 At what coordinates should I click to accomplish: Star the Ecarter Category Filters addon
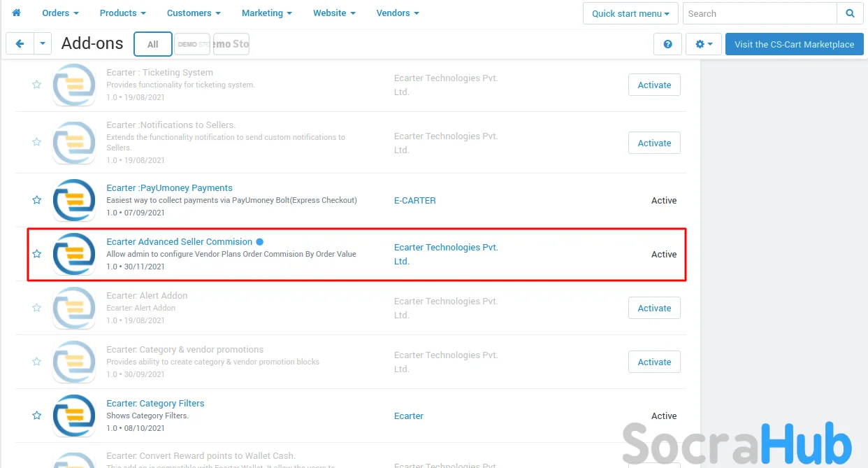pyautogui.click(x=37, y=416)
